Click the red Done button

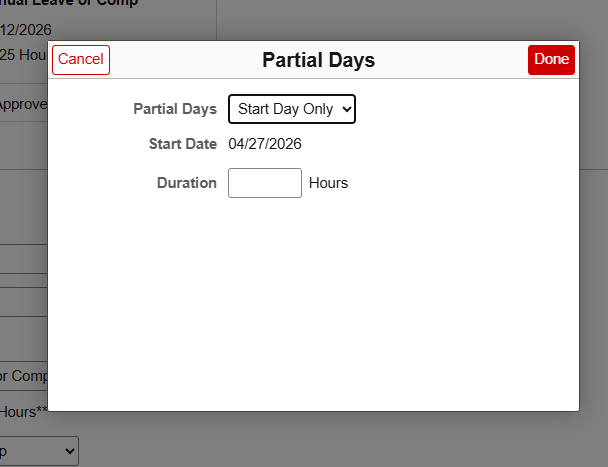tap(551, 60)
